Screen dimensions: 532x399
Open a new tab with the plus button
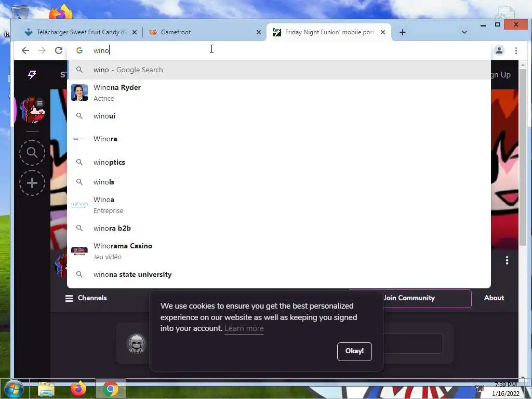pos(403,32)
